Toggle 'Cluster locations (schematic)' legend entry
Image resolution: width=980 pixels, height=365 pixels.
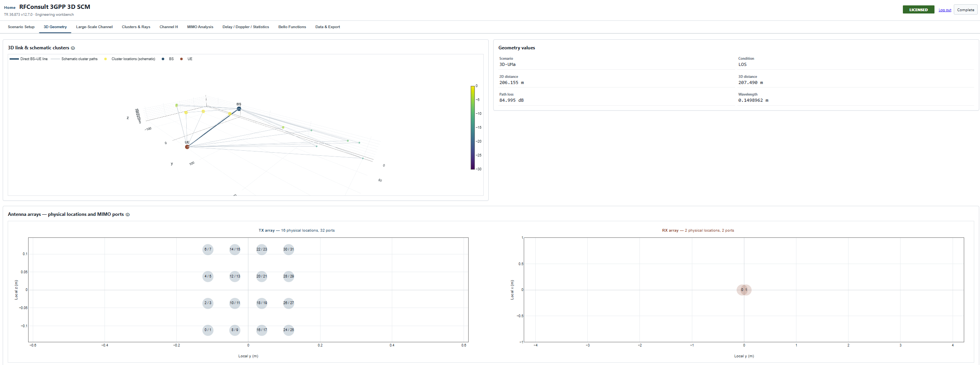(x=129, y=59)
